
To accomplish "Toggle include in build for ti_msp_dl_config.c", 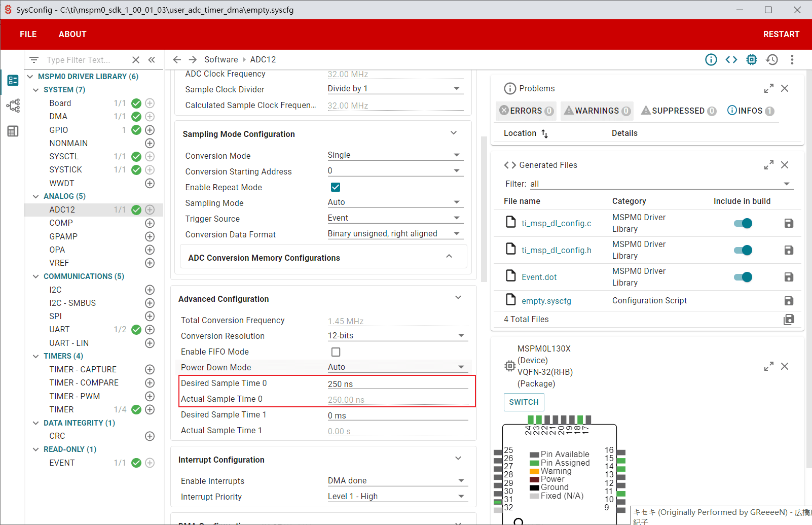I will coord(743,223).
